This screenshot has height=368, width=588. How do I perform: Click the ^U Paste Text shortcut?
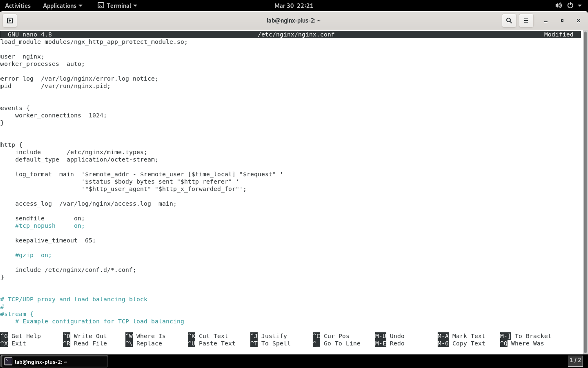(212, 343)
